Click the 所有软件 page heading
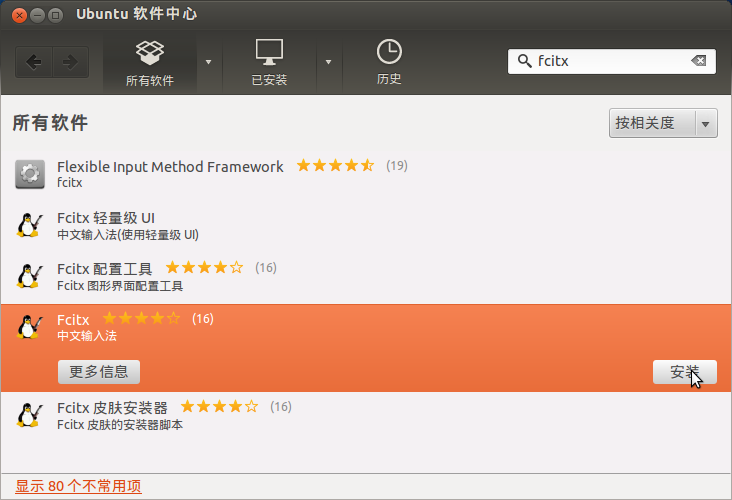Screen dimensions: 732x500 pos(50,123)
